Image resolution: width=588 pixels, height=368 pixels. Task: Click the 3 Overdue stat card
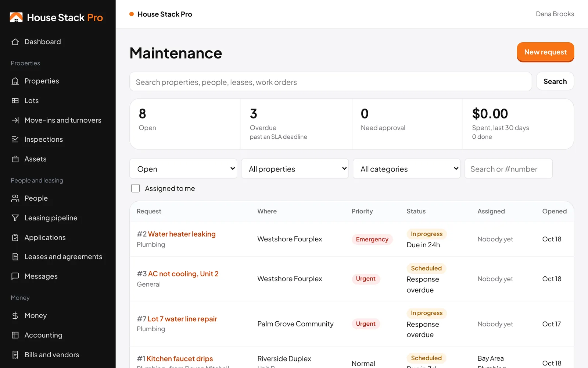coord(297,124)
